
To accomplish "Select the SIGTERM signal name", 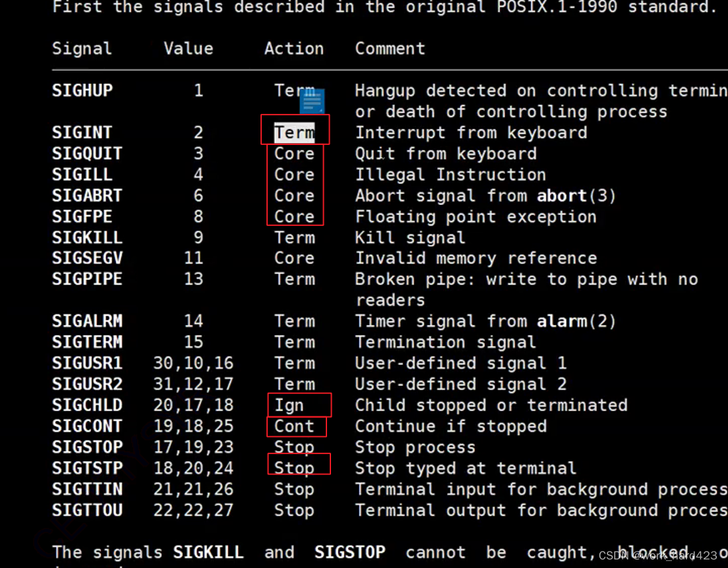I will pyautogui.click(x=87, y=342).
